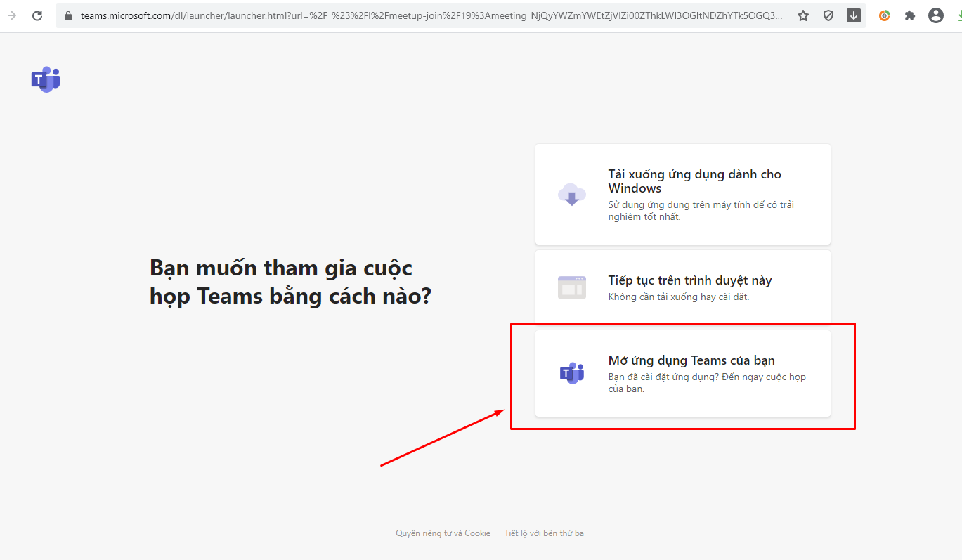Image resolution: width=962 pixels, height=560 pixels.
Task: Click the Microsoft Teams logo at top left
Action: pos(46,79)
